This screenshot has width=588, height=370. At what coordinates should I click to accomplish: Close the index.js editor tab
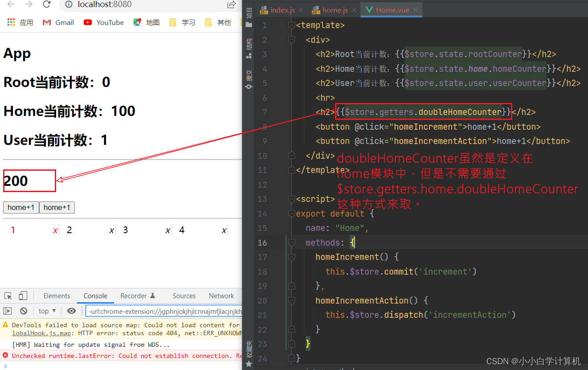(x=300, y=10)
